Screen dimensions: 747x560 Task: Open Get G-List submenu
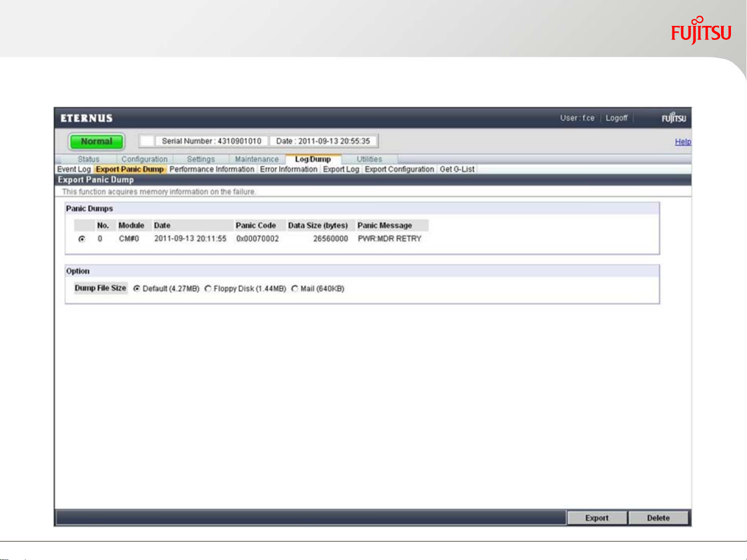[457, 169]
